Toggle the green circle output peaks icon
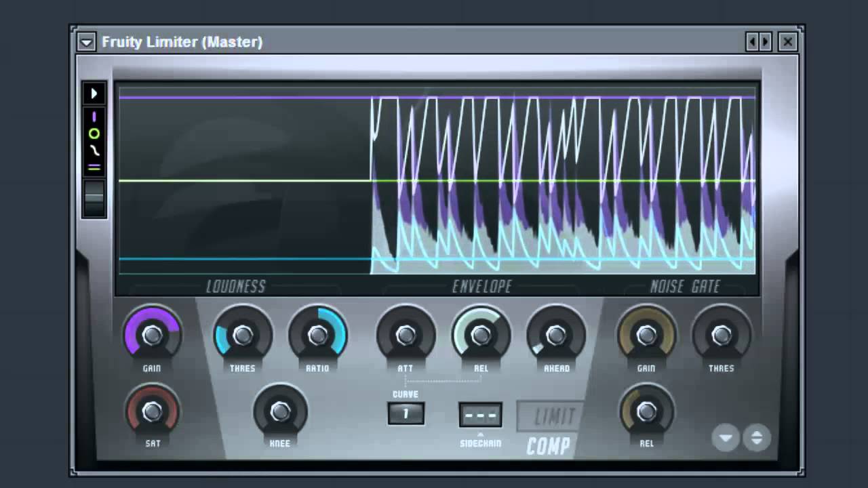This screenshot has width=868, height=488. click(x=94, y=134)
